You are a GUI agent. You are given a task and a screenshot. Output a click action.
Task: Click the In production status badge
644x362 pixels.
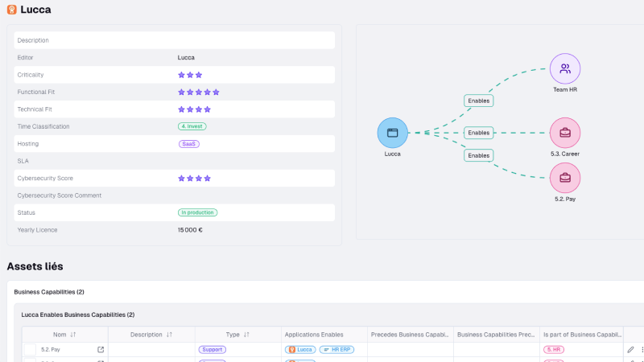tap(197, 212)
